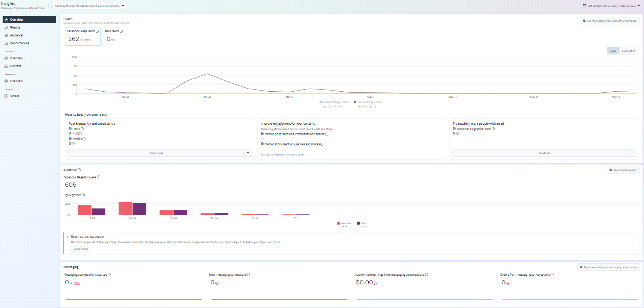Click info icon for Messaging conversations started
This screenshot has width=644, height=308.
click(x=109, y=275)
